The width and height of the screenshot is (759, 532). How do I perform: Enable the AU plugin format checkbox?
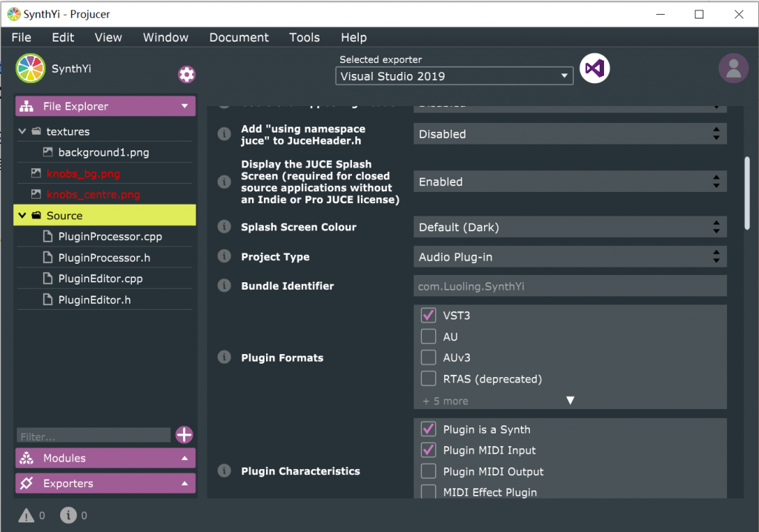click(428, 336)
